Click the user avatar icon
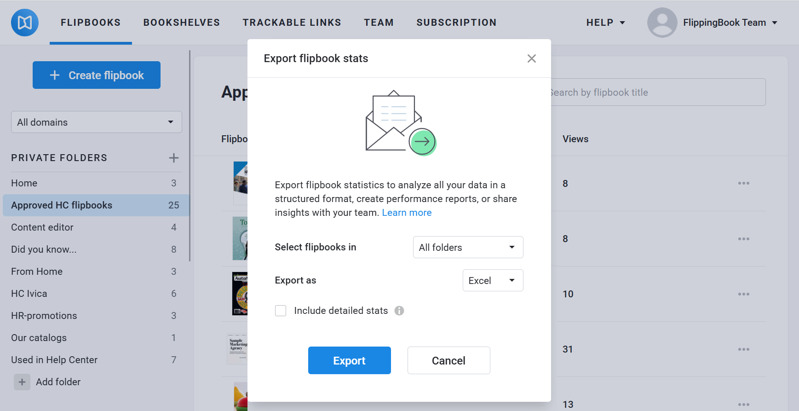This screenshot has height=411, width=799. [662, 22]
